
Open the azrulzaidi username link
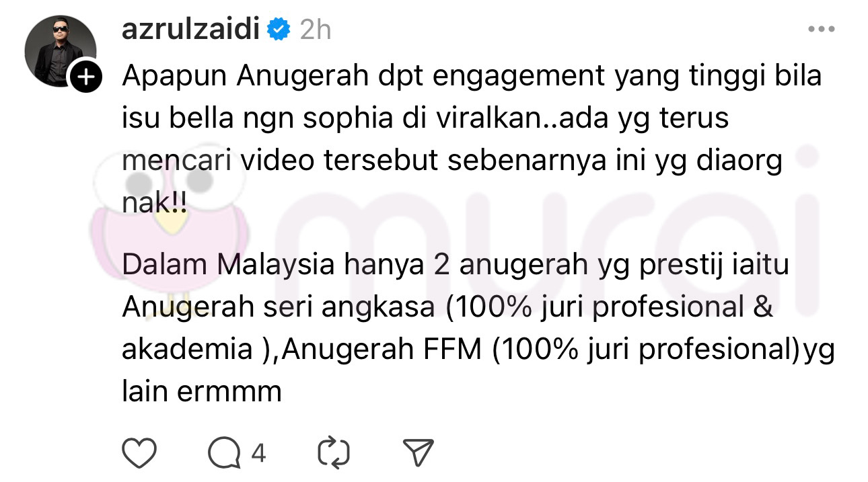tap(191, 30)
